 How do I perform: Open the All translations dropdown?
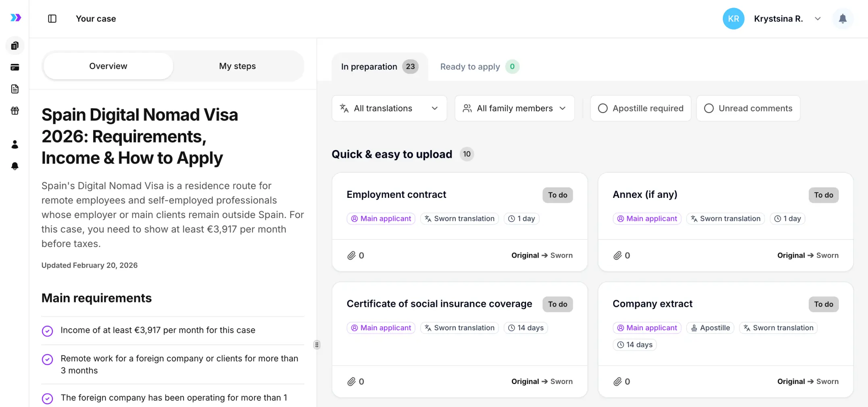click(x=389, y=108)
